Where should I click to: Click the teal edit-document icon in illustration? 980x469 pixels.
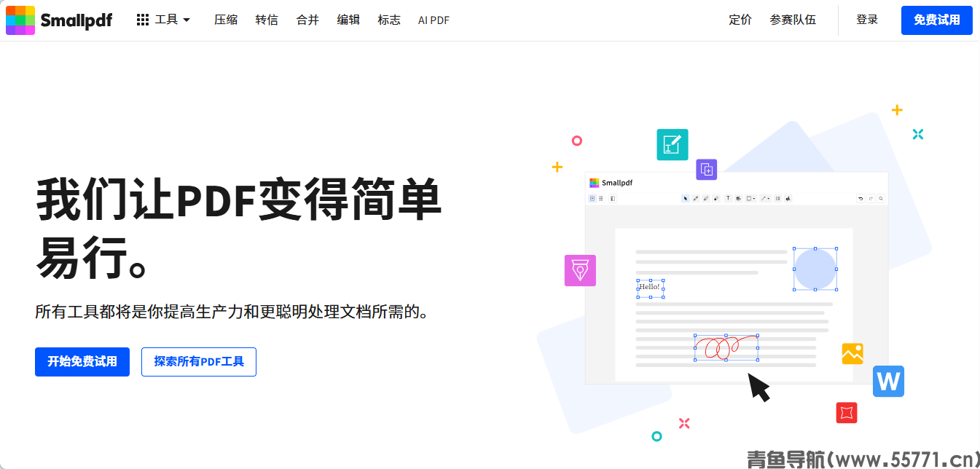coord(673,144)
